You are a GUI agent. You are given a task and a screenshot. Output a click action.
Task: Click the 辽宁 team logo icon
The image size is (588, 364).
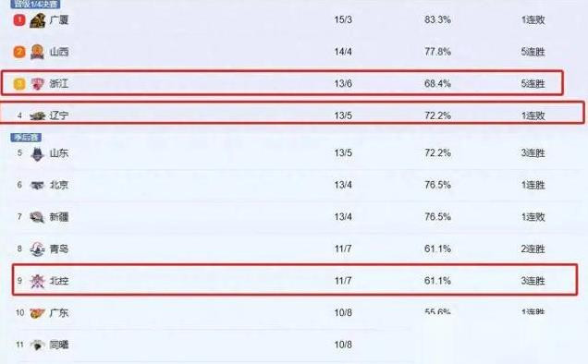(38, 115)
